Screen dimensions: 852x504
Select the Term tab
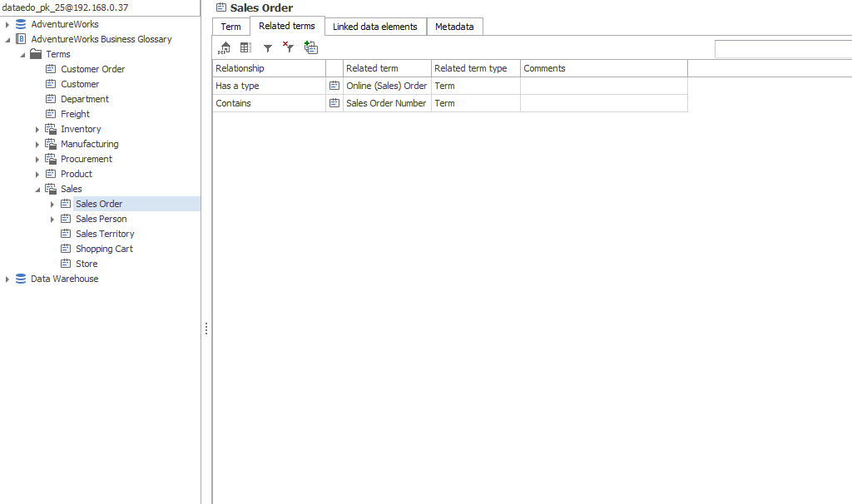[230, 27]
